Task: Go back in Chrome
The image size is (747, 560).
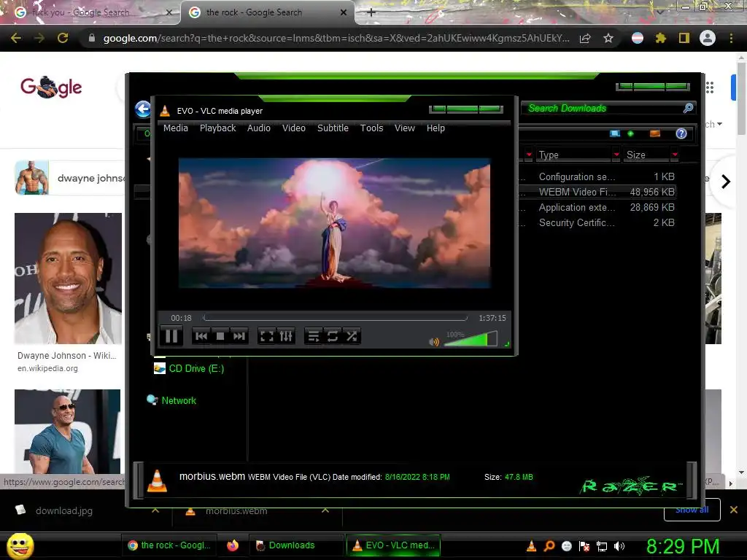Action: tap(16, 38)
